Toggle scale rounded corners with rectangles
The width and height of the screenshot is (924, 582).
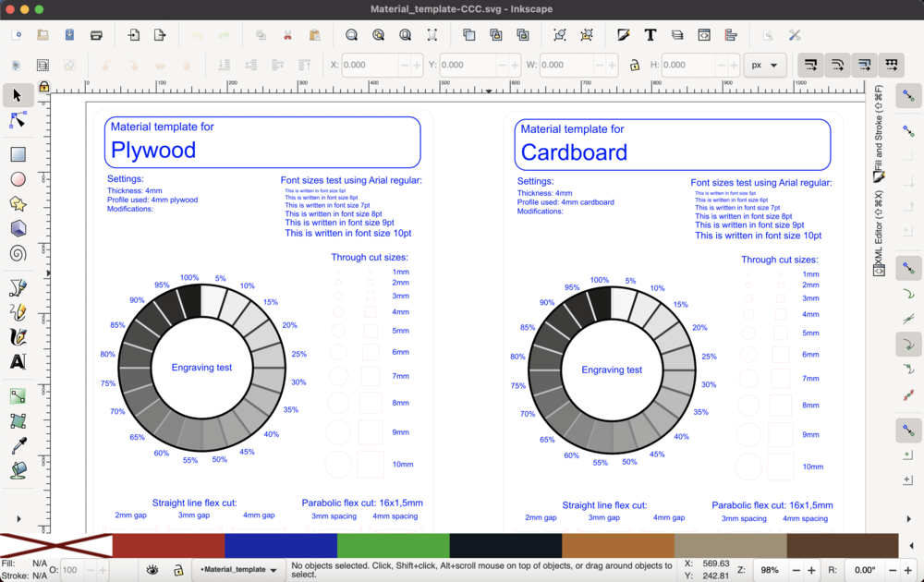(837, 65)
